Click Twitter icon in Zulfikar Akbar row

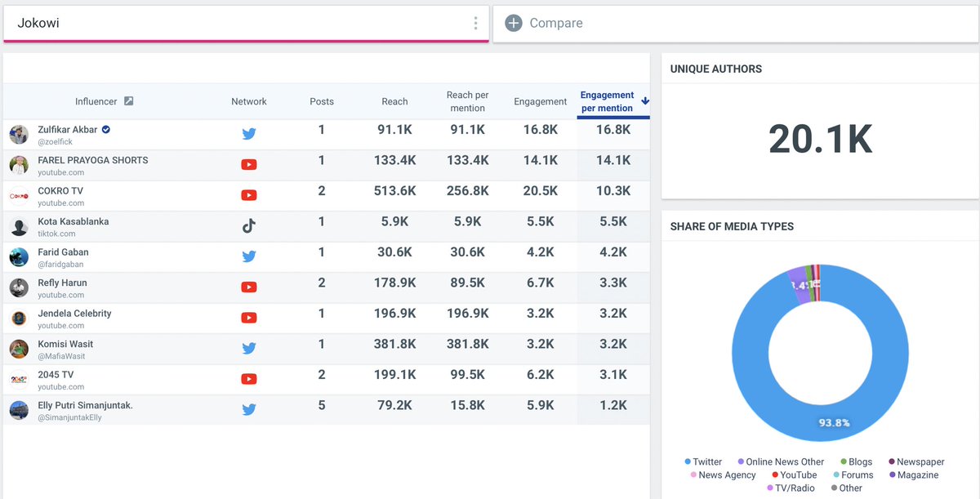pos(249,134)
